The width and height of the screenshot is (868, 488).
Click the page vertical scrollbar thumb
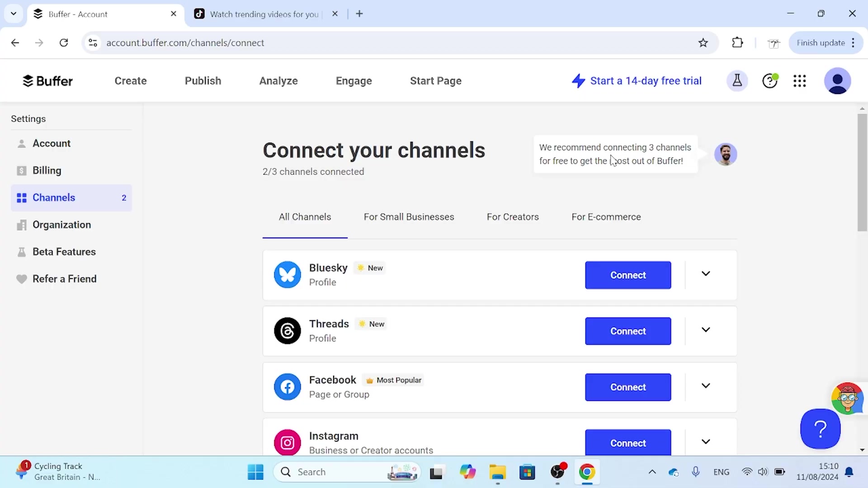tap(862, 173)
